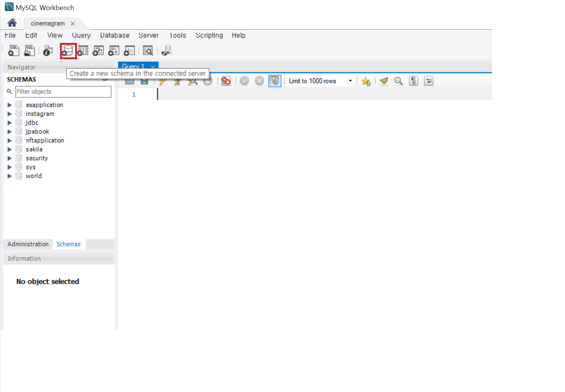Expand the sakila schema
Image resolution: width=565 pixels, height=392 pixels.
pyautogui.click(x=10, y=149)
